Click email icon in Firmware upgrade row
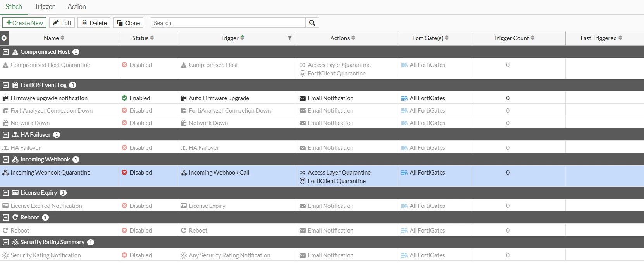Screen dimensions: 644x274 (x=303, y=98)
